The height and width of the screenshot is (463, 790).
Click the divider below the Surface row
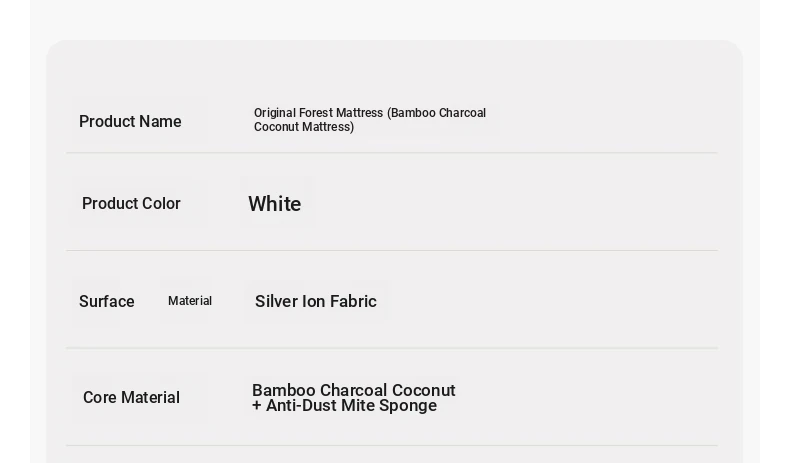tap(392, 348)
